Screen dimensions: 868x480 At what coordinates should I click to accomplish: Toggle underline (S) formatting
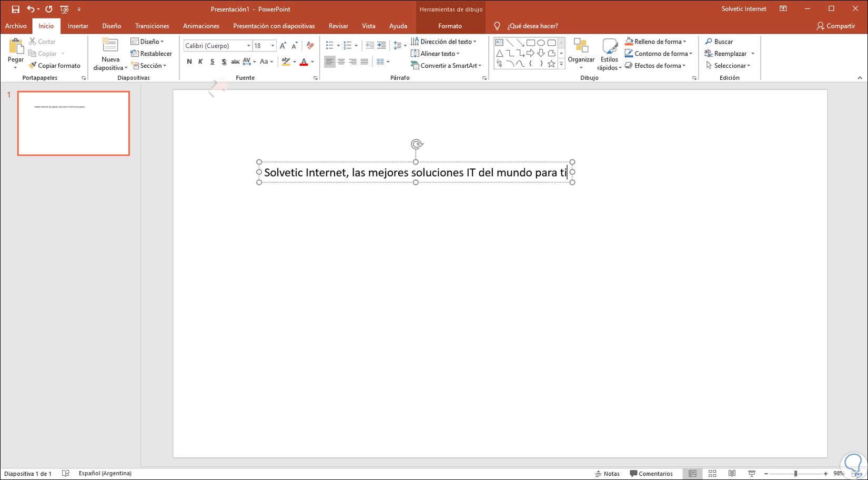212,62
